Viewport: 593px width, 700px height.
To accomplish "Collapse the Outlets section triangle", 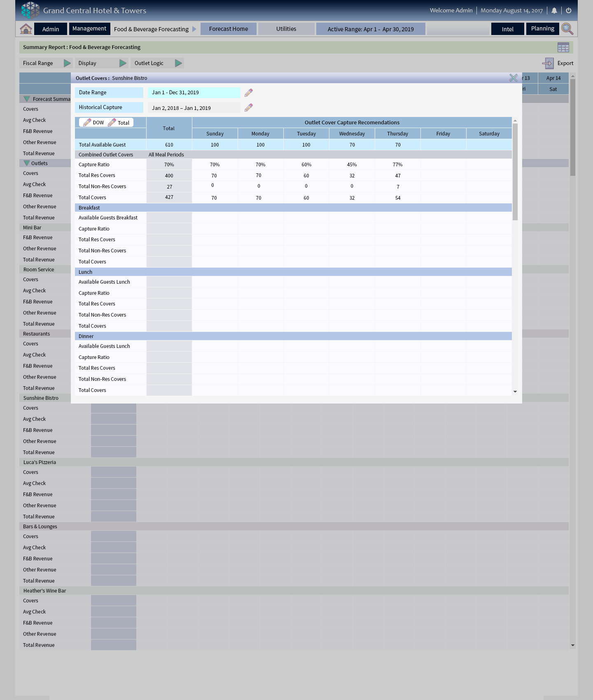I will [x=27, y=163].
